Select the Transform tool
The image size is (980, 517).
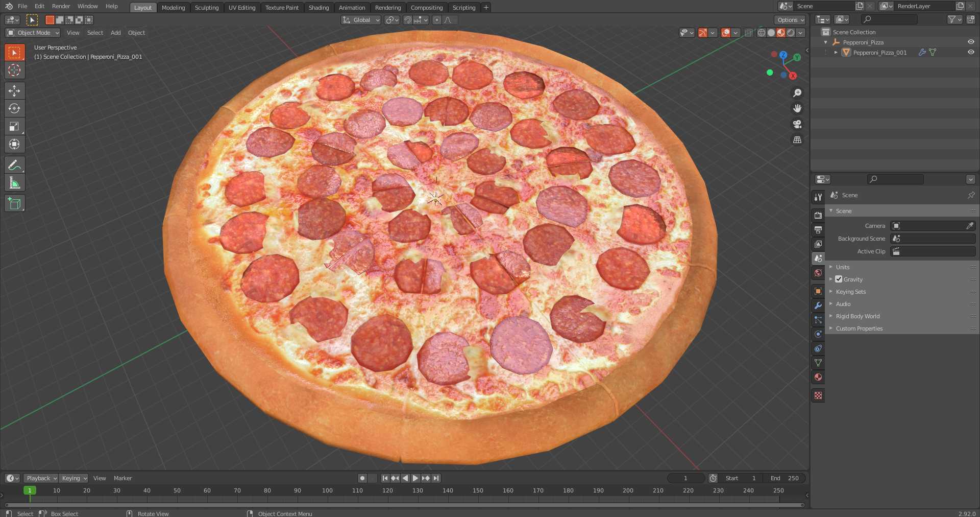click(14, 144)
